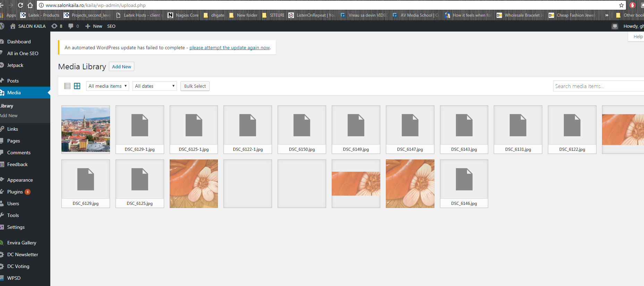The width and height of the screenshot is (644, 286).
Task: Bookmark this page with star icon
Action: tap(621, 5)
